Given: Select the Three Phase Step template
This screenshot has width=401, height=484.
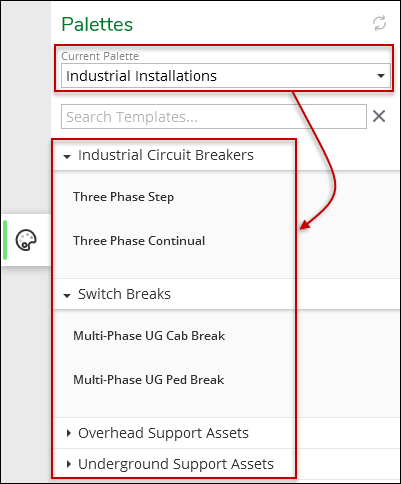Looking at the screenshot, I should click(123, 197).
